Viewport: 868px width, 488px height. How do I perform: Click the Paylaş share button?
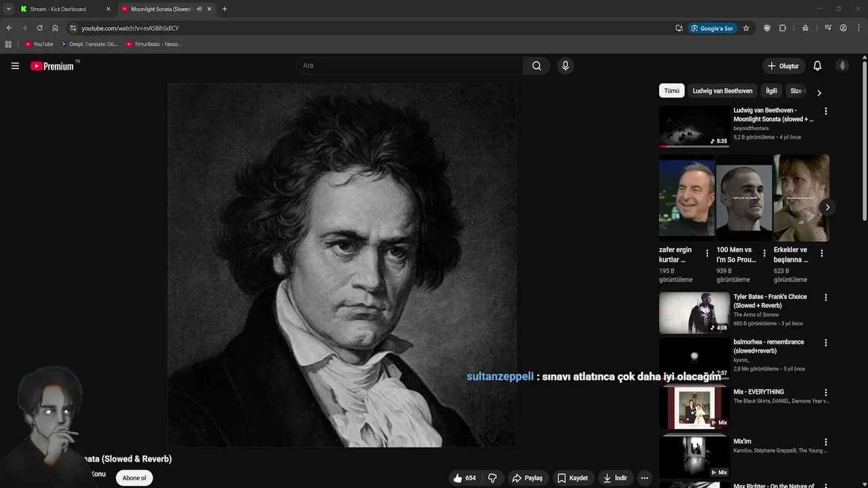pos(527,478)
